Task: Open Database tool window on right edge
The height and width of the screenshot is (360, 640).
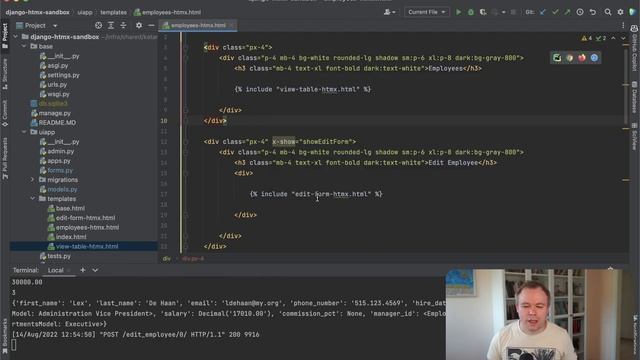Action: point(634,97)
